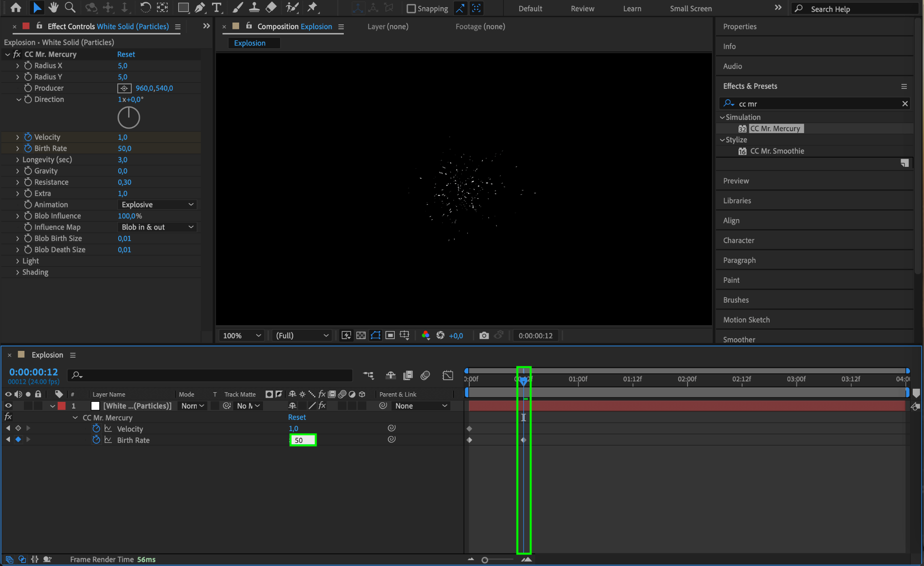Hide the White Solid Particles layer
This screenshot has height=566, width=924.
(x=8, y=406)
